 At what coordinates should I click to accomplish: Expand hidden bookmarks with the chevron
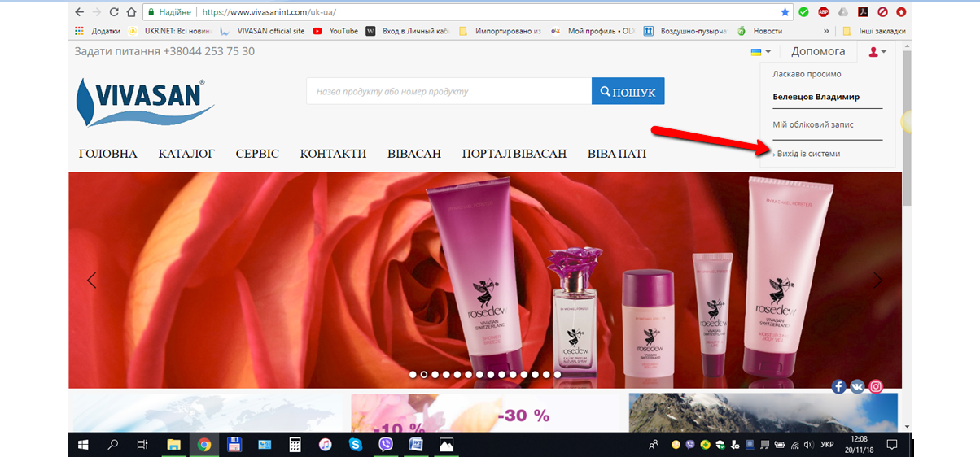(827, 31)
